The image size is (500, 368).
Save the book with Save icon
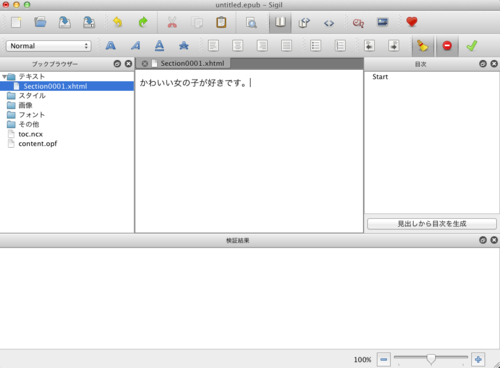[x=65, y=22]
